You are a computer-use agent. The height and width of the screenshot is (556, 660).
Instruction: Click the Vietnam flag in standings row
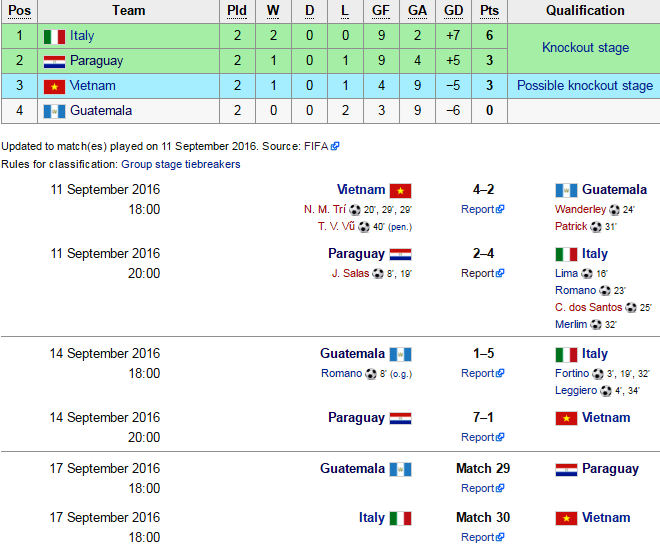54,87
